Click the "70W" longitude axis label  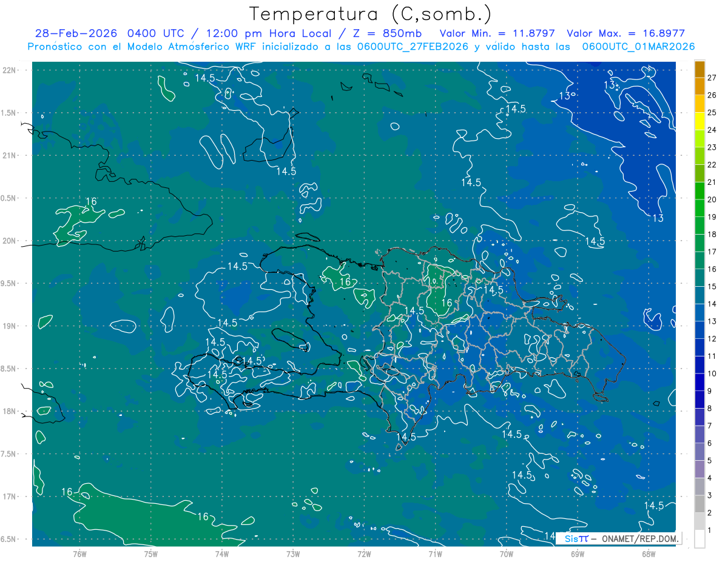pos(507,554)
